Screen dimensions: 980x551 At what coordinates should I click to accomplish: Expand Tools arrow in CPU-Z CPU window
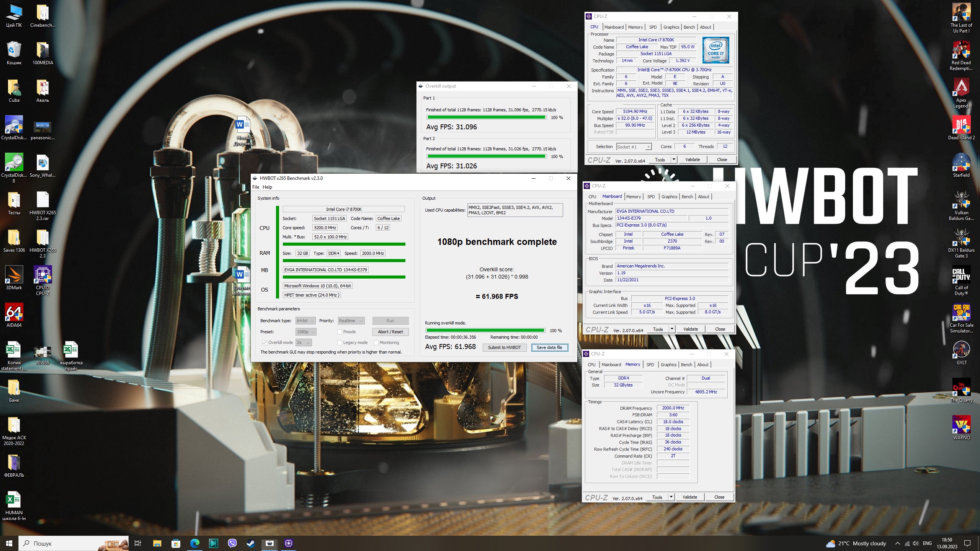click(674, 160)
